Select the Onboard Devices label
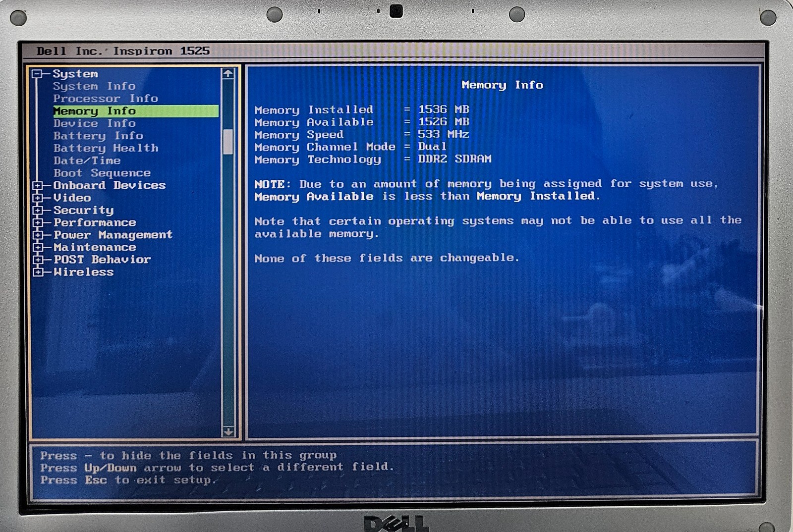The width and height of the screenshot is (793, 532). coord(110,185)
